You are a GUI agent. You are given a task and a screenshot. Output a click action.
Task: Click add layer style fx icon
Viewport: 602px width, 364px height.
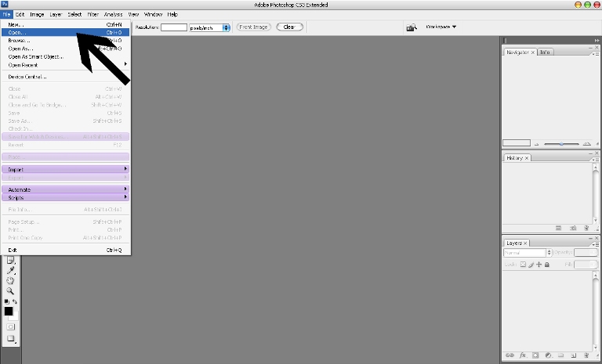point(523,355)
